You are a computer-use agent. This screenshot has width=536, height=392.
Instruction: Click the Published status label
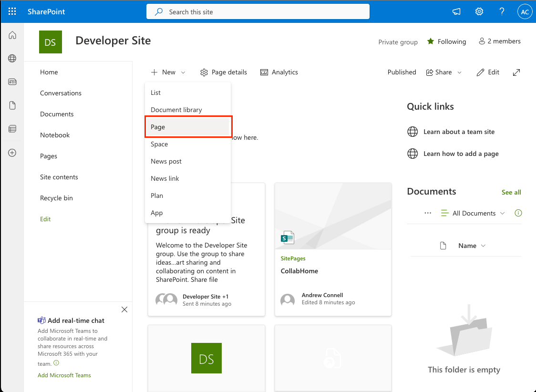pos(402,72)
